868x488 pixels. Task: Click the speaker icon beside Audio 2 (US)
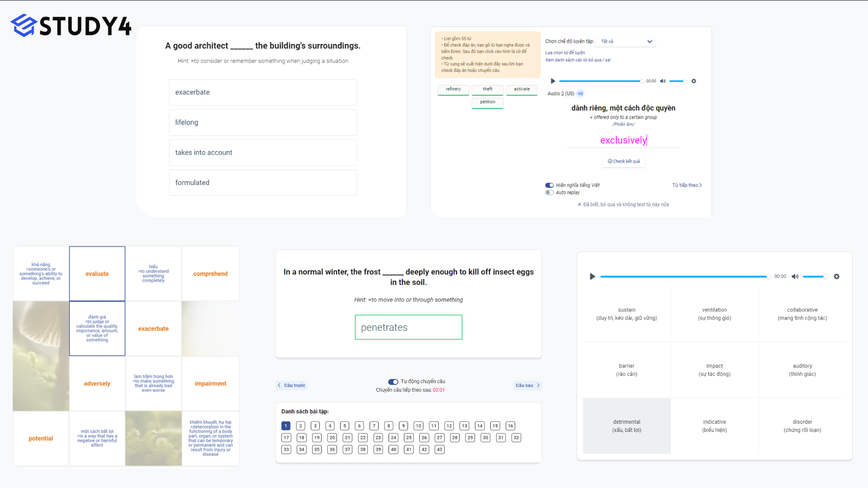580,94
